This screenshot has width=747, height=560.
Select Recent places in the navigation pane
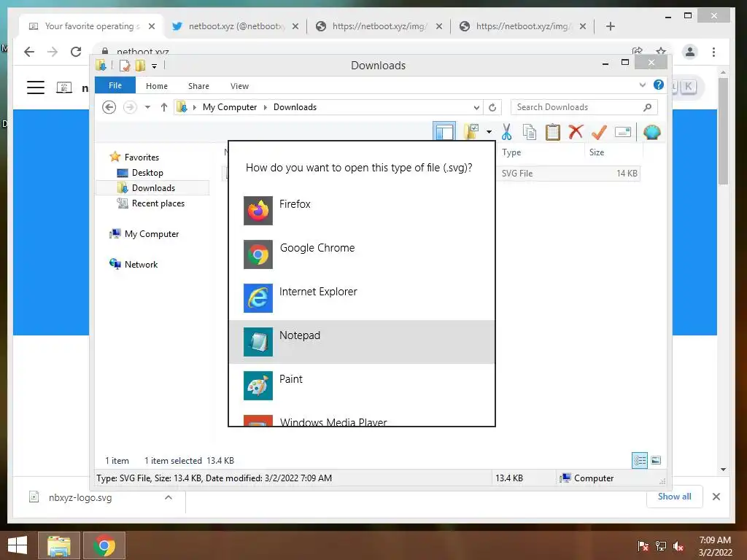click(158, 203)
